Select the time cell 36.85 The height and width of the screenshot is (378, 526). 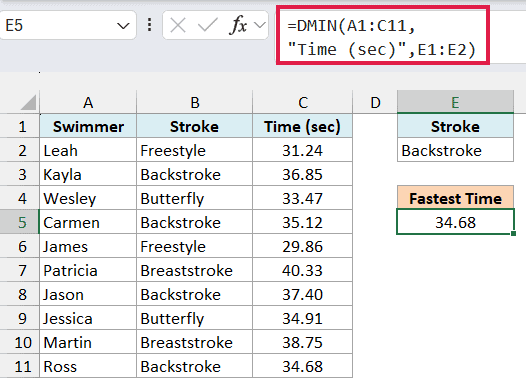303,174
